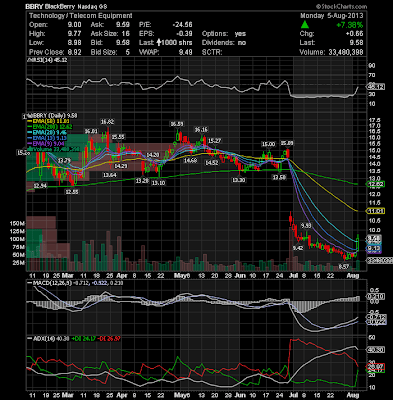Click the green 12.62 right-axis tag
The width and height of the screenshot is (393, 400).
(375, 184)
